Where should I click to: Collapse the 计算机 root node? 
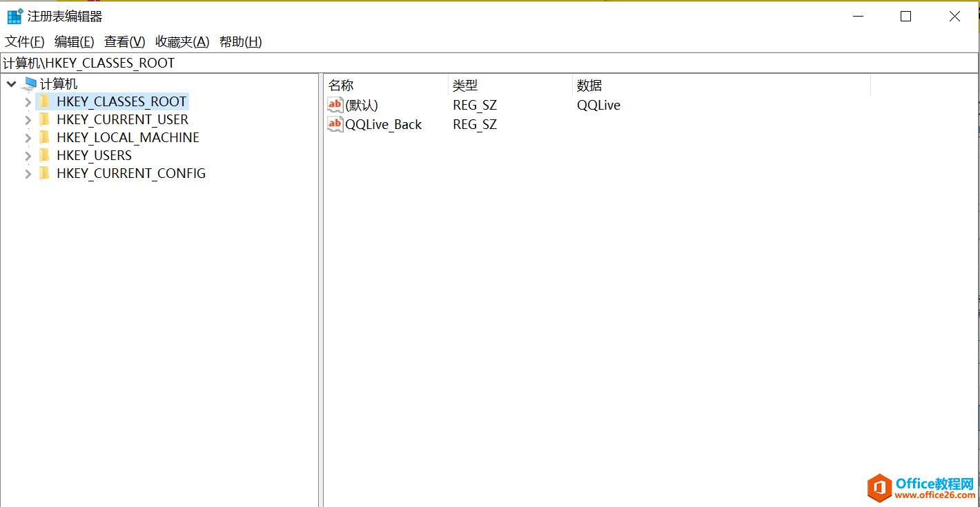[x=12, y=84]
